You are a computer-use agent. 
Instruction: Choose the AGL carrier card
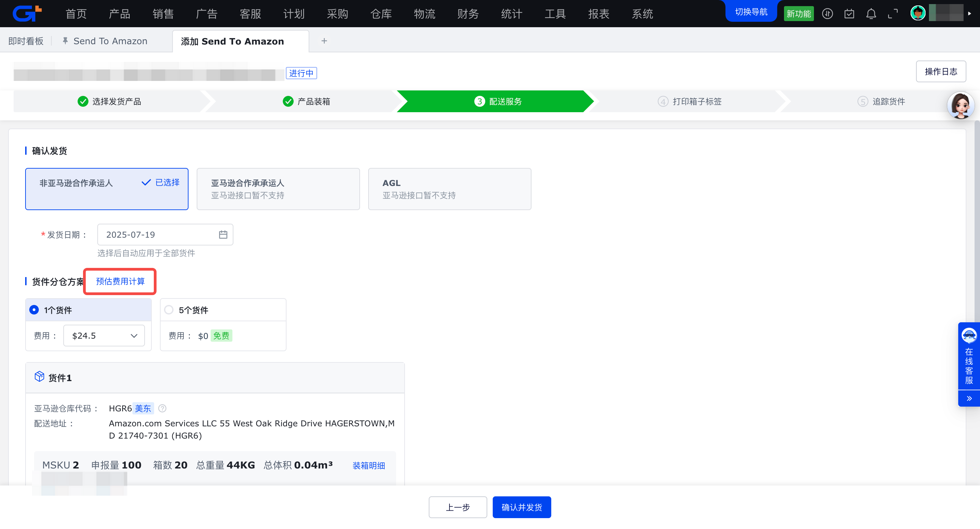pyautogui.click(x=450, y=189)
